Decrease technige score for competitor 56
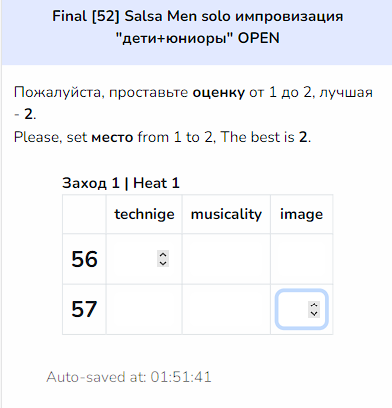Screen dimensions: 392x408 click(163, 263)
